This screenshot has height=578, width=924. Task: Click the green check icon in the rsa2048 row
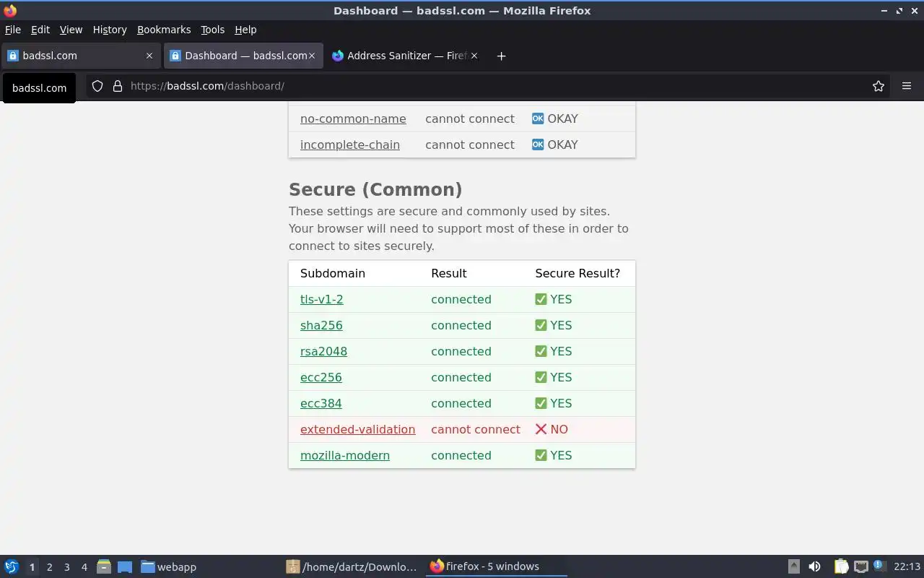click(x=541, y=351)
